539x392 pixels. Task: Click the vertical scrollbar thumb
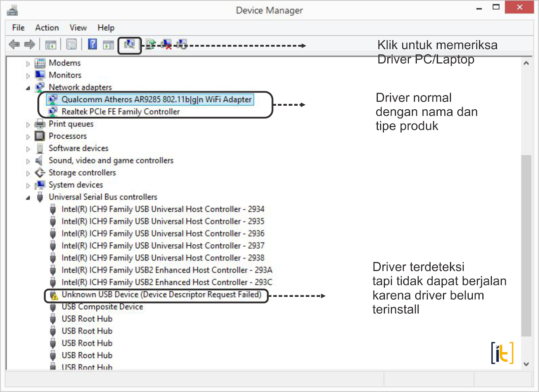point(526,245)
